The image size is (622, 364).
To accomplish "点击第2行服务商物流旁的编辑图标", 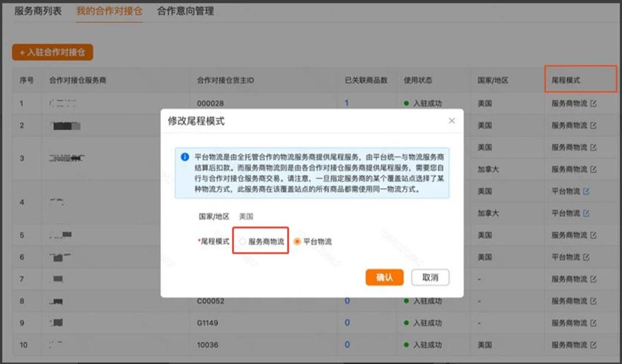I will 593,126.
